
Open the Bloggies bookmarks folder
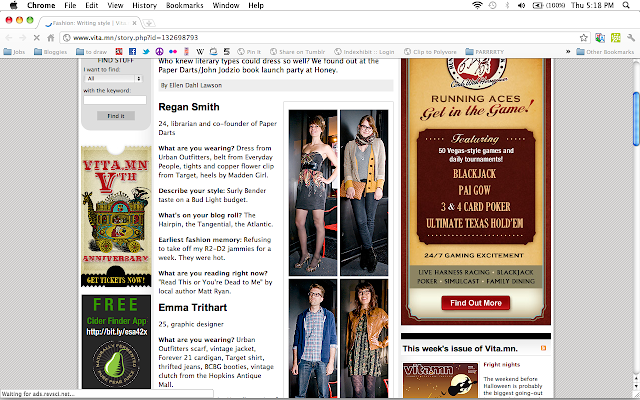pos(51,52)
